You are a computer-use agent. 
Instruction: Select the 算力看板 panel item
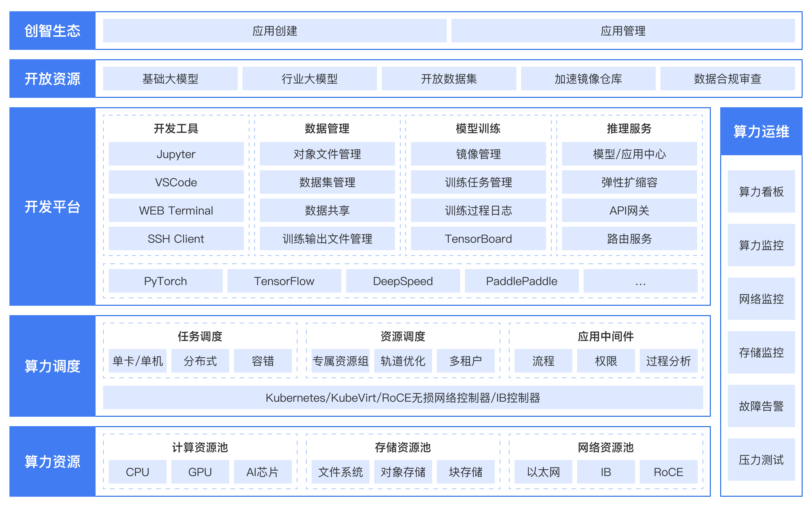pyautogui.click(x=761, y=191)
